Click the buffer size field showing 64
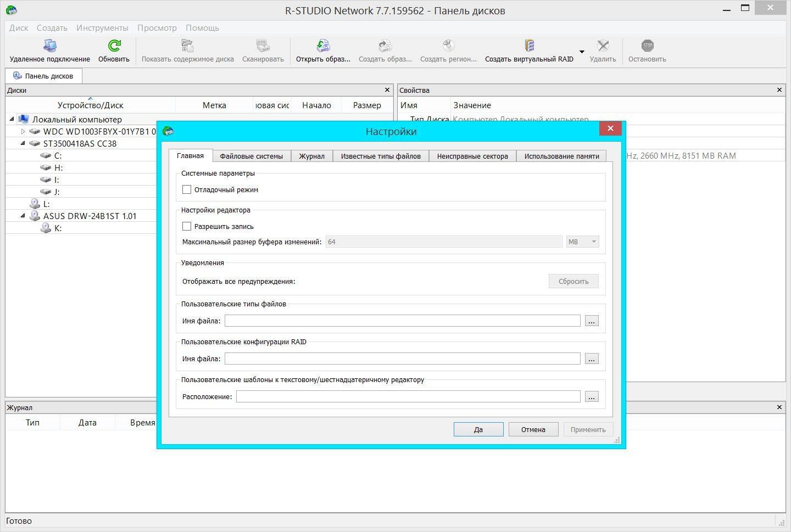Image resolution: width=791 pixels, height=532 pixels. click(444, 242)
